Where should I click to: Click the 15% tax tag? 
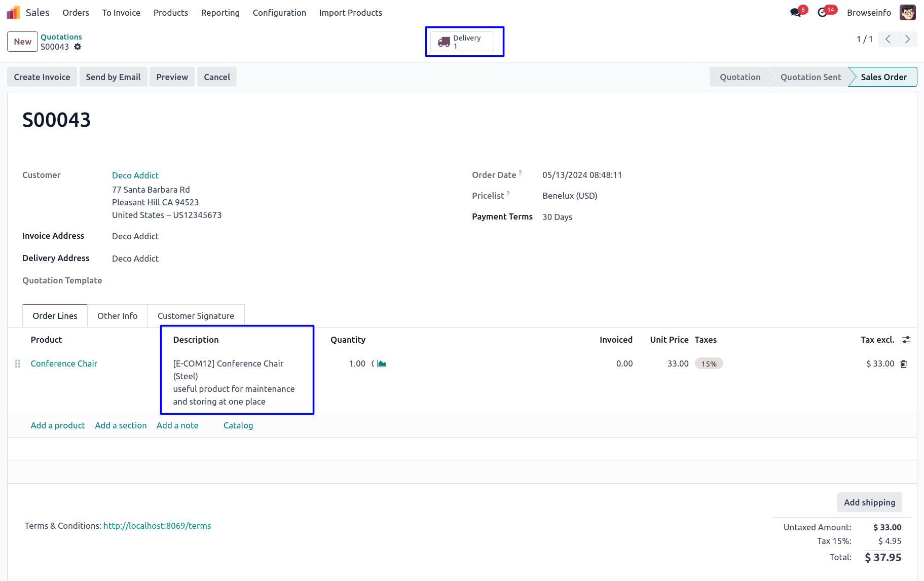(x=709, y=364)
